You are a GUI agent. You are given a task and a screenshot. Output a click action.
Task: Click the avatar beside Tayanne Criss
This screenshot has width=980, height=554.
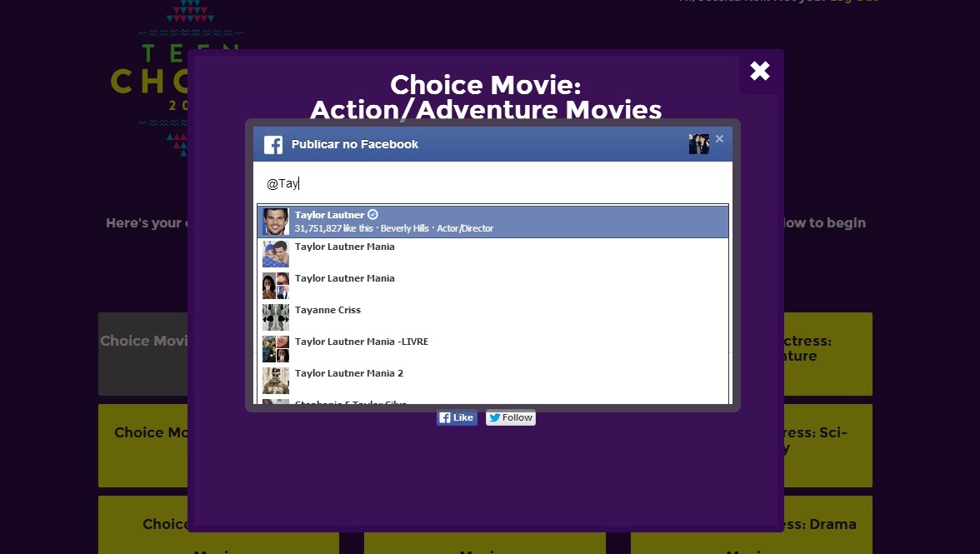pyautogui.click(x=276, y=317)
